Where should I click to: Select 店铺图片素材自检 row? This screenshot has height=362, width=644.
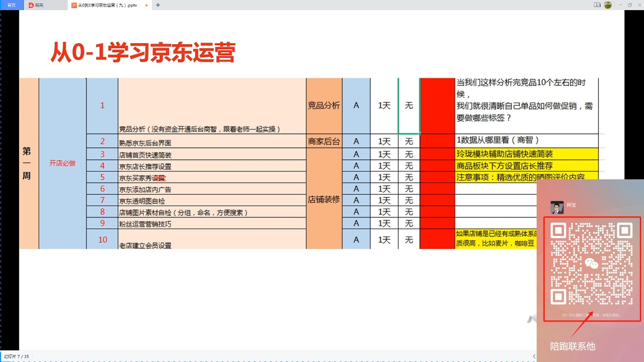coord(212,212)
